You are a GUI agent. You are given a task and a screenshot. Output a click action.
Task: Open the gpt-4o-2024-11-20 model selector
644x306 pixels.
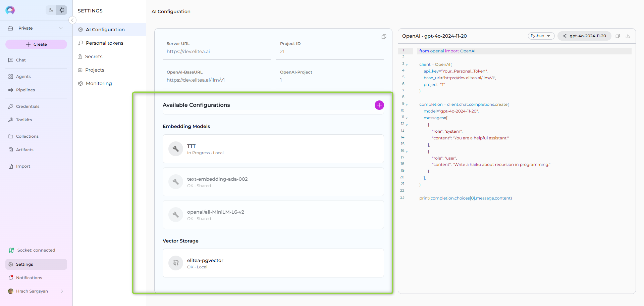point(584,36)
